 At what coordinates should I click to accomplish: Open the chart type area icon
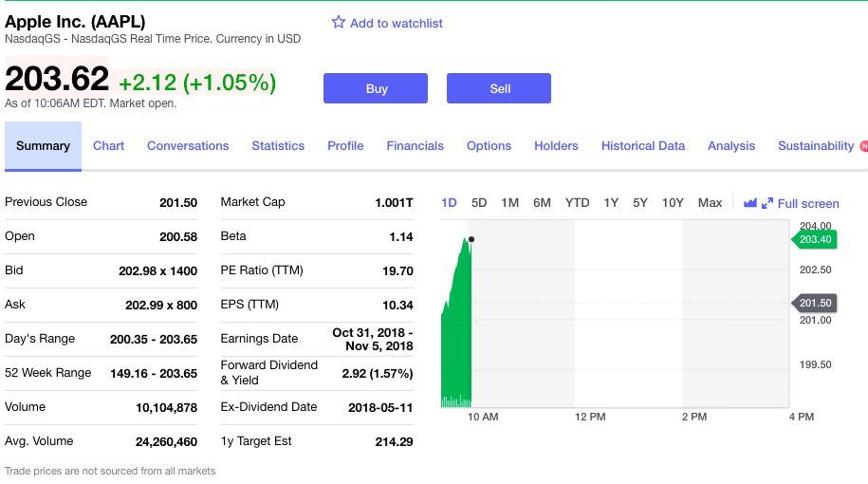pyautogui.click(x=750, y=203)
